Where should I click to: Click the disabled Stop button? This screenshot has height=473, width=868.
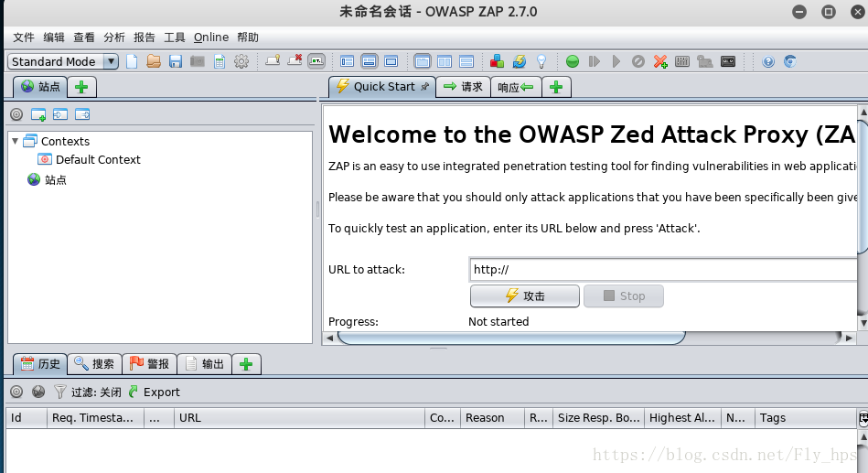[x=623, y=296]
